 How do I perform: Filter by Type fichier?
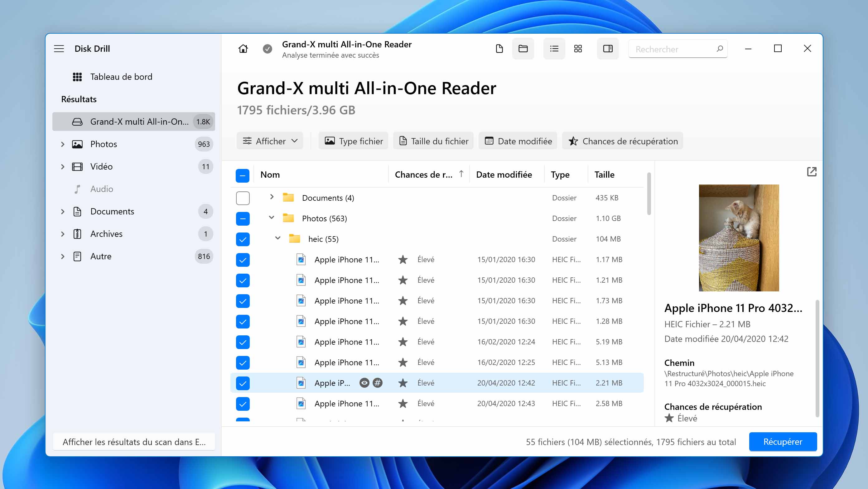[354, 141]
